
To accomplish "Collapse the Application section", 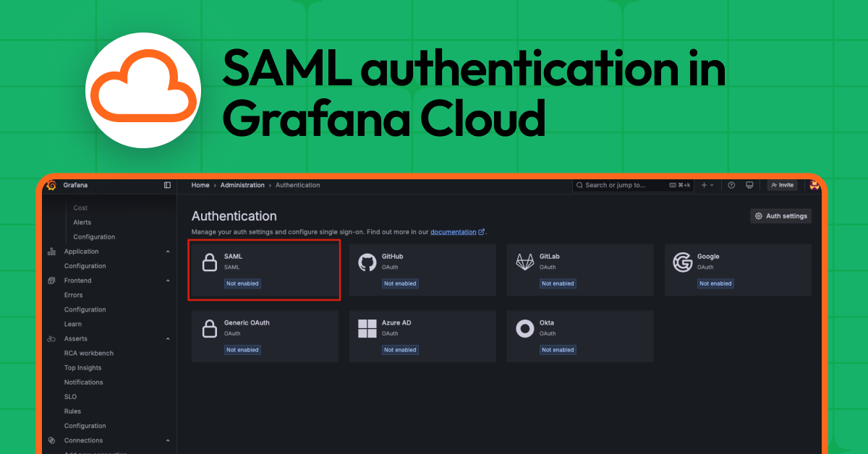I will (x=167, y=251).
